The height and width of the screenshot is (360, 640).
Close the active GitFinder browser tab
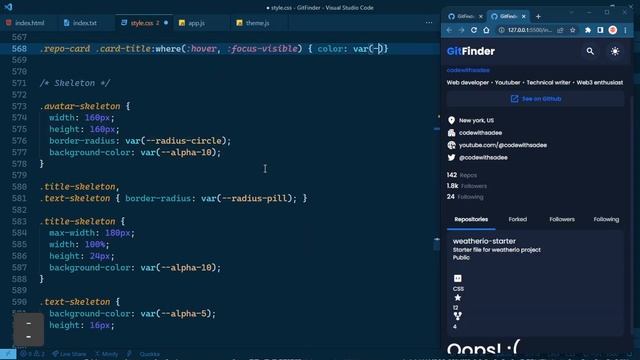(524, 16)
